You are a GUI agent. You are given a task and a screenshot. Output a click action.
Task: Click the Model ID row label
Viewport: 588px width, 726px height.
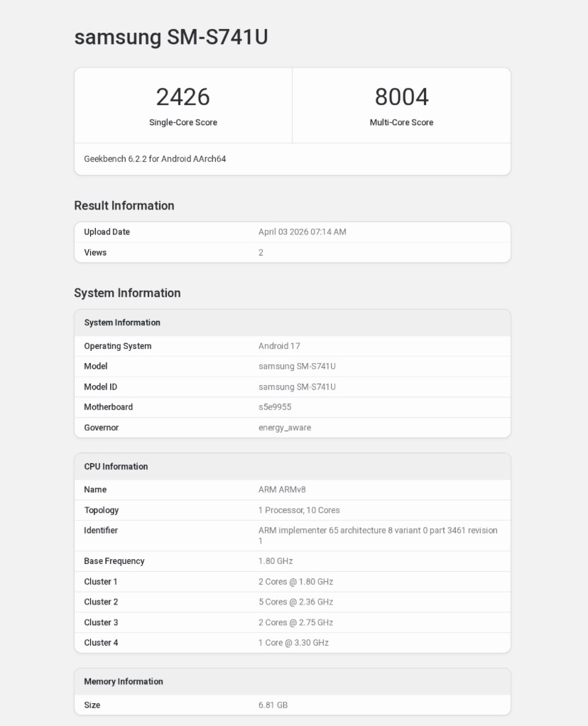coord(101,387)
